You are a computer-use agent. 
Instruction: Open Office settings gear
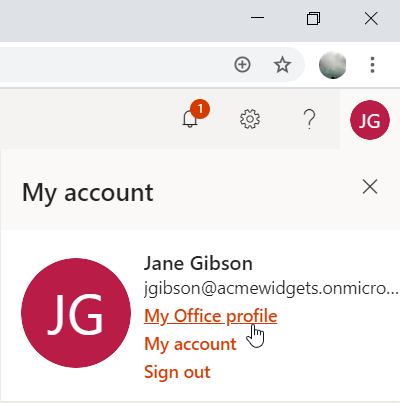coord(250,119)
